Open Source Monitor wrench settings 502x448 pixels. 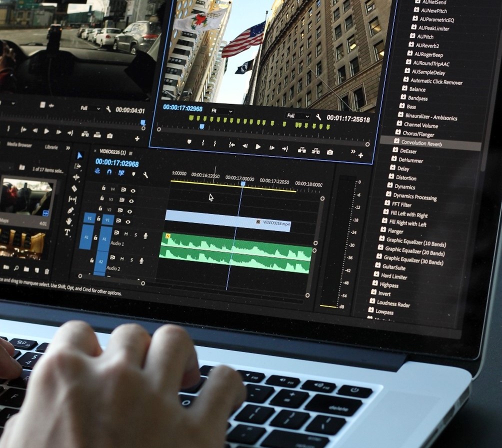[108, 109]
